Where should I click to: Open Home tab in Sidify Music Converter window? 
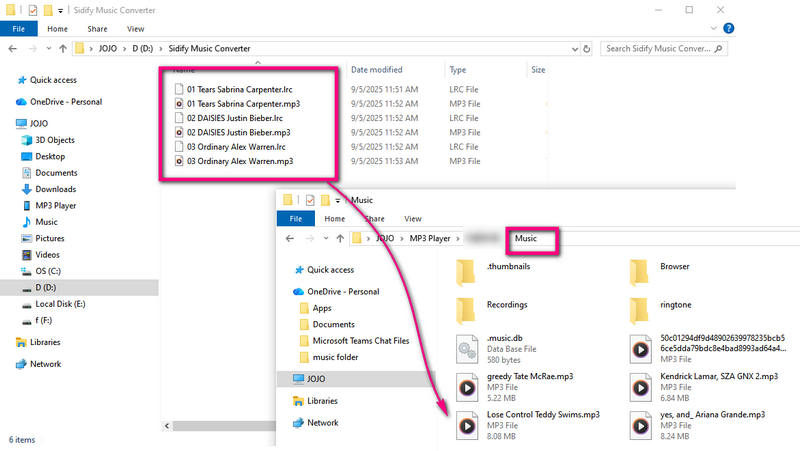(x=57, y=29)
